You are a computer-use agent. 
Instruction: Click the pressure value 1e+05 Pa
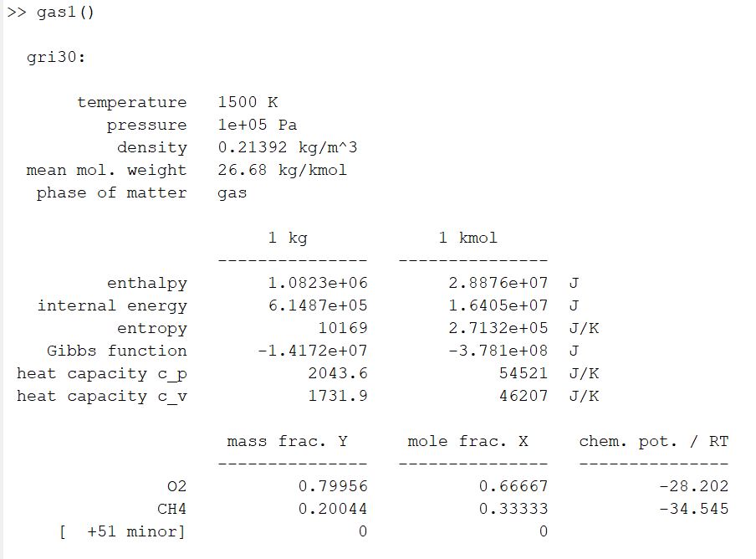tap(258, 125)
